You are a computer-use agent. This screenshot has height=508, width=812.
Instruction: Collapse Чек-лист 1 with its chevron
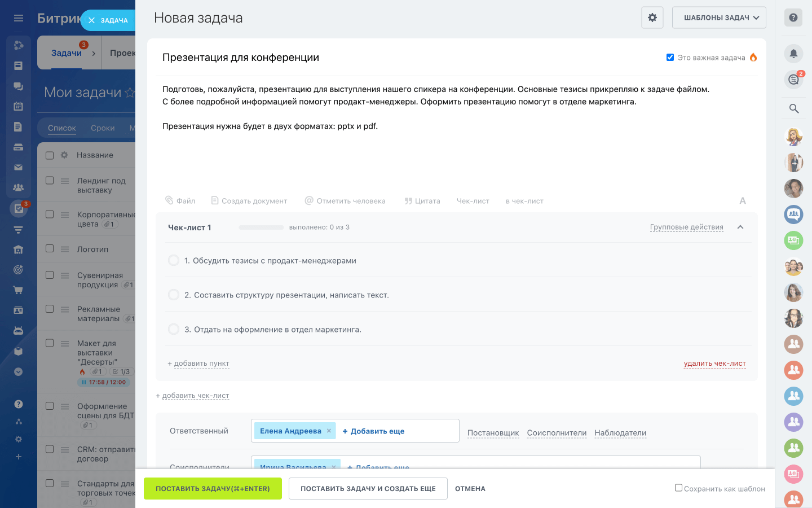coord(740,227)
